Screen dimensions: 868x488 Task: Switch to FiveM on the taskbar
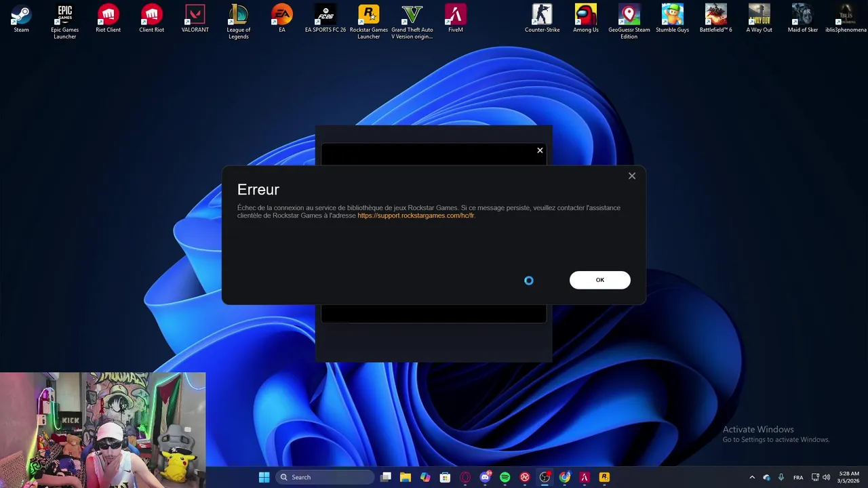coord(585,477)
